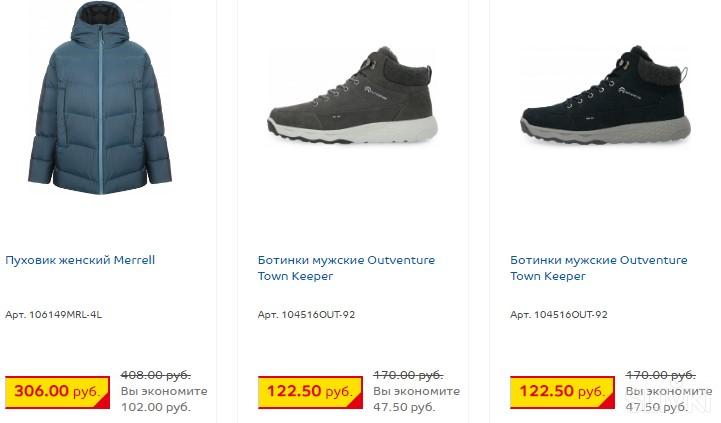Click the black boots' crossed-out 170.00 руб. price

pyautogui.click(x=660, y=375)
